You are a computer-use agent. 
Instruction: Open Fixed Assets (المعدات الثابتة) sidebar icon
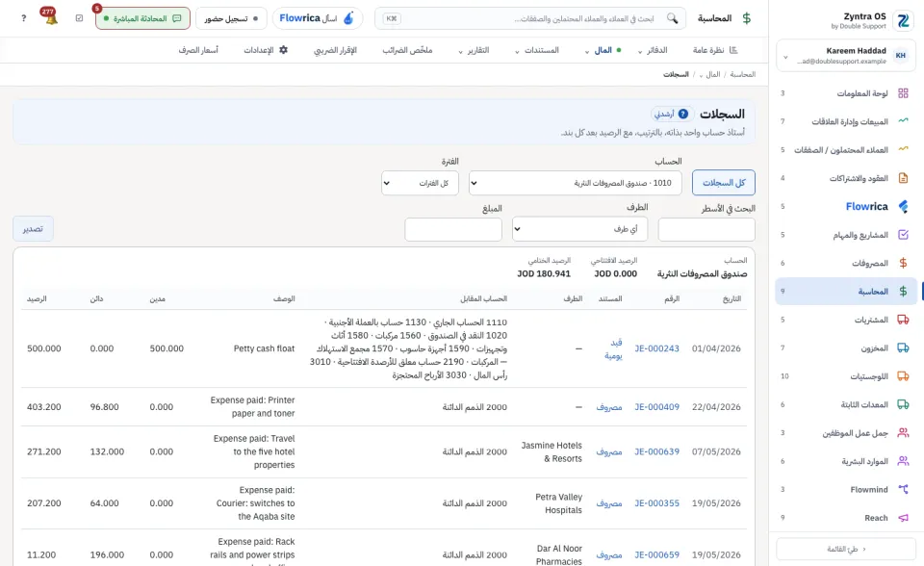coord(903,404)
